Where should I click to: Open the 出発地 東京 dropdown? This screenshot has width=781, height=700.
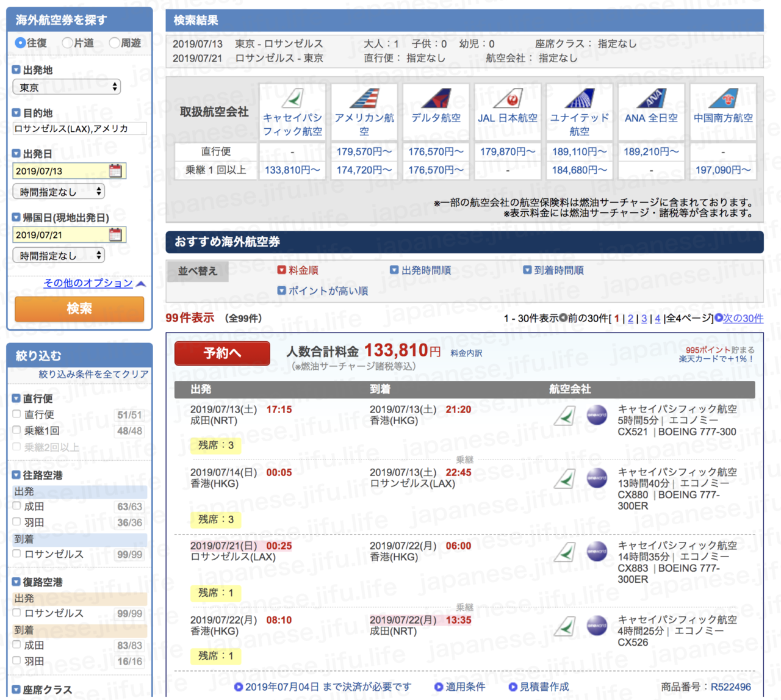(x=67, y=87)
